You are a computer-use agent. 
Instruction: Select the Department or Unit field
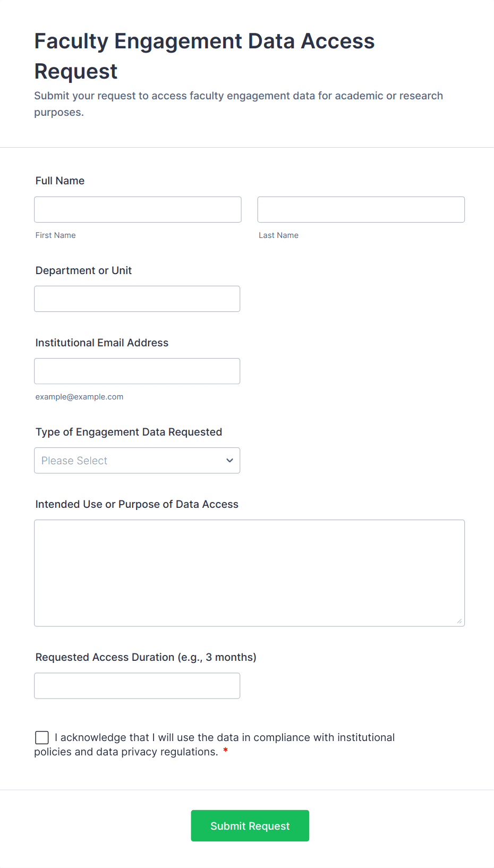coord(137,299)
